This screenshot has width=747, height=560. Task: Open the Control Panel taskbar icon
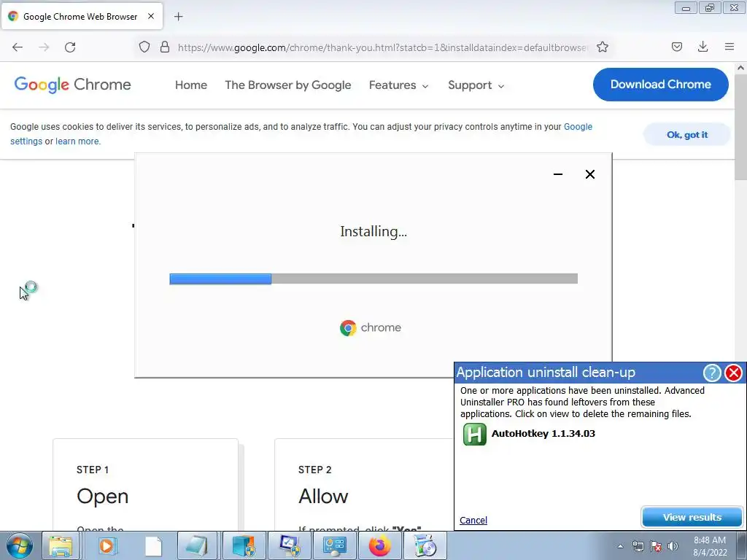(x=334, y=545)
